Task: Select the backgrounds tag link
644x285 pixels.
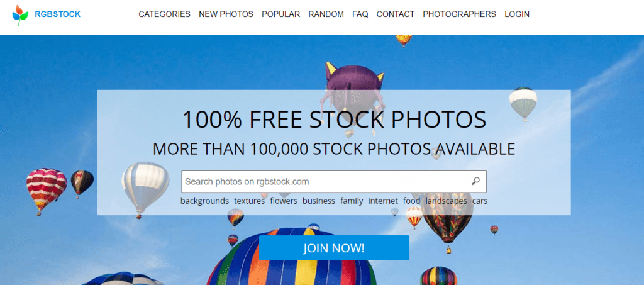Action: [x=204, y=201]
